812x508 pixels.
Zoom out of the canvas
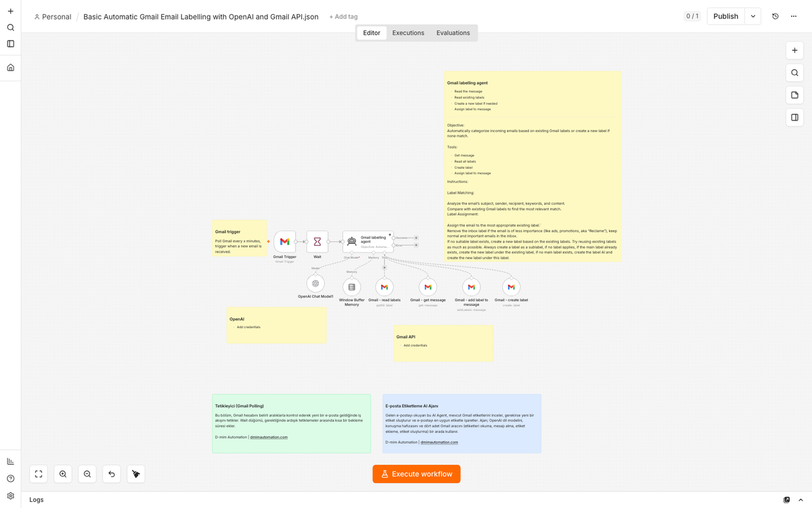tap(87, 474)
